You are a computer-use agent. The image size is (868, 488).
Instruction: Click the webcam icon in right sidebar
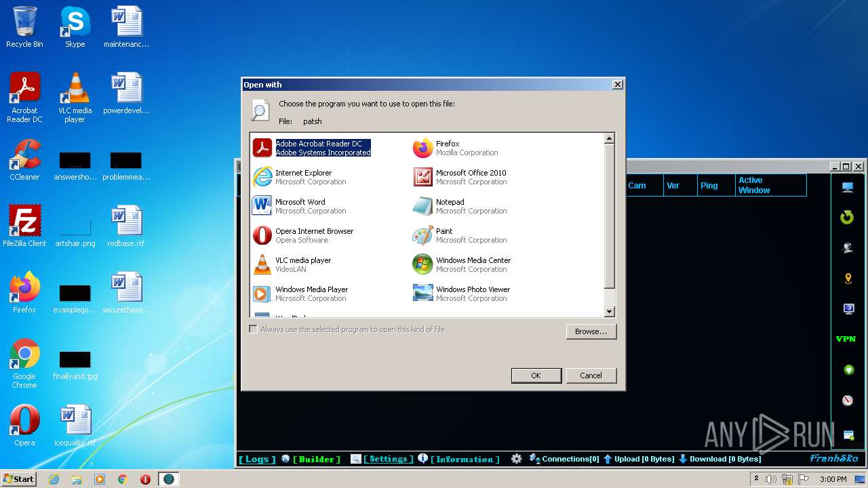coord(848,248)
